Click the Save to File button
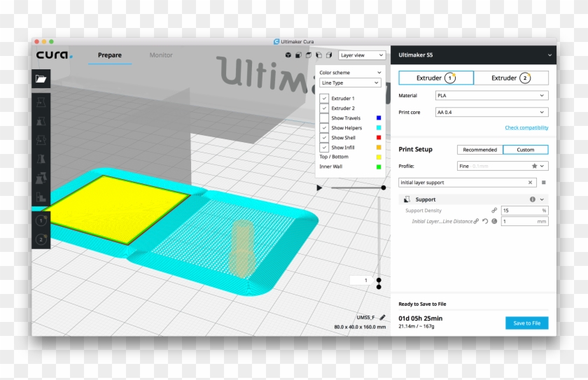This screenshot has width=588, height=380. click(x=526, y=323)
